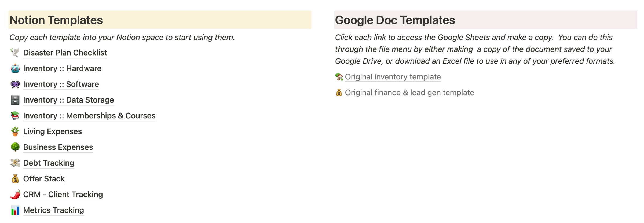Click the file cabinet icon for Data Storage
Image resolution: width=644 pixels, height=223 pixels.
click(x=15, y=100)
